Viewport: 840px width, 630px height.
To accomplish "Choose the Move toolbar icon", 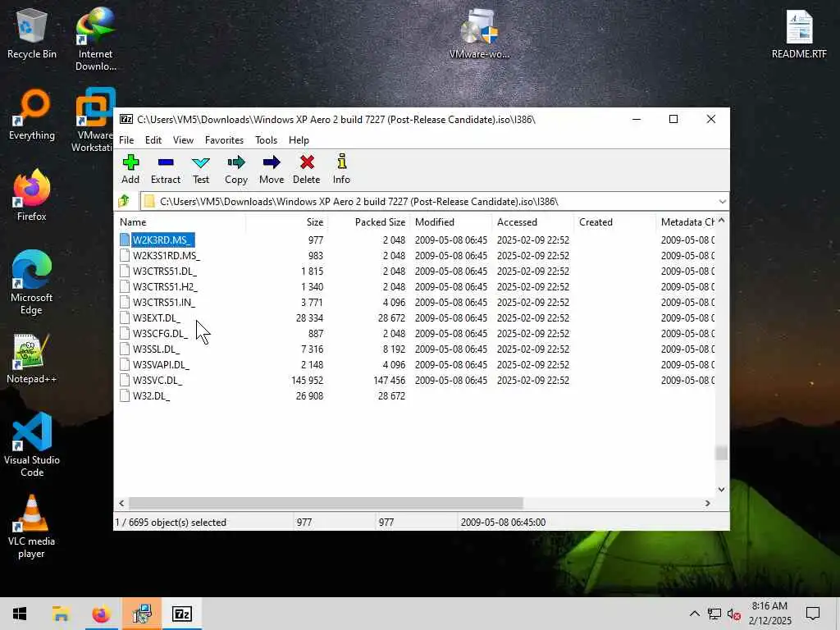I will coord(272,162).
